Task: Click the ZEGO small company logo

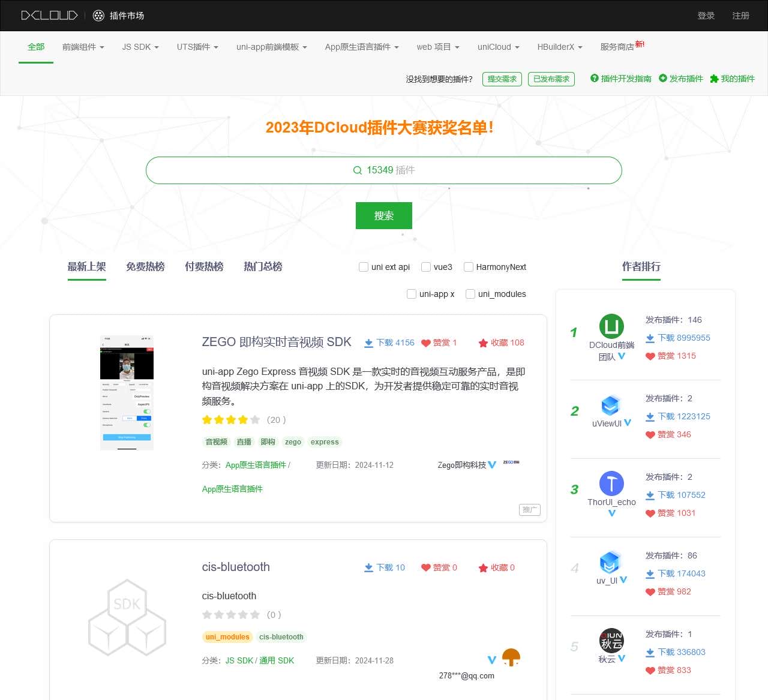Action: (x=511, y=462)
